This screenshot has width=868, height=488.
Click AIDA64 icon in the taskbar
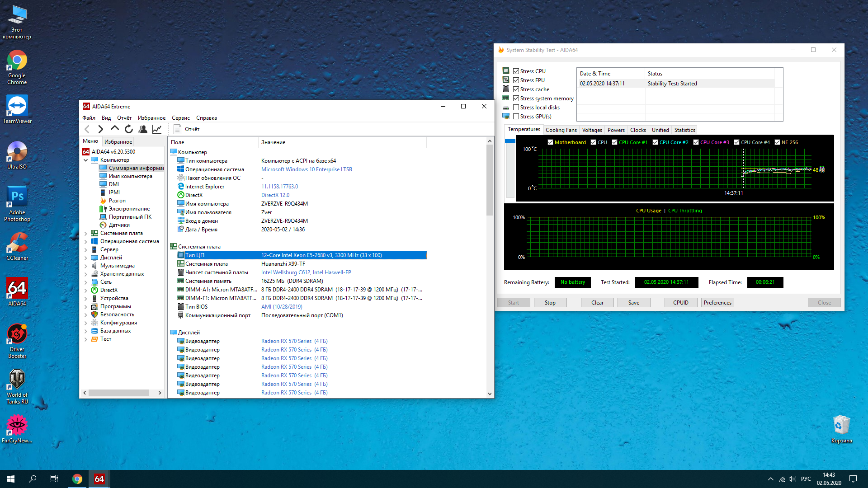[x=99, y=479]
